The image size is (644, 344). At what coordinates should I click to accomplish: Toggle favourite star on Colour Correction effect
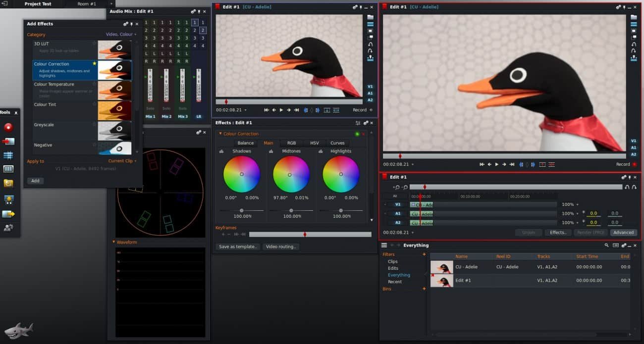click(x=95, y=64)
